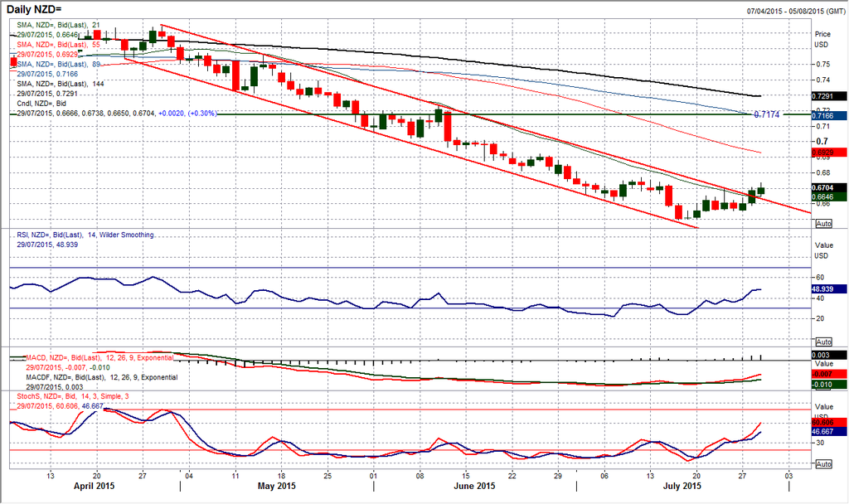Click the red 60.606 stochastic value tag
This screenshot has height=504, width=849.
tap(829, 422)
